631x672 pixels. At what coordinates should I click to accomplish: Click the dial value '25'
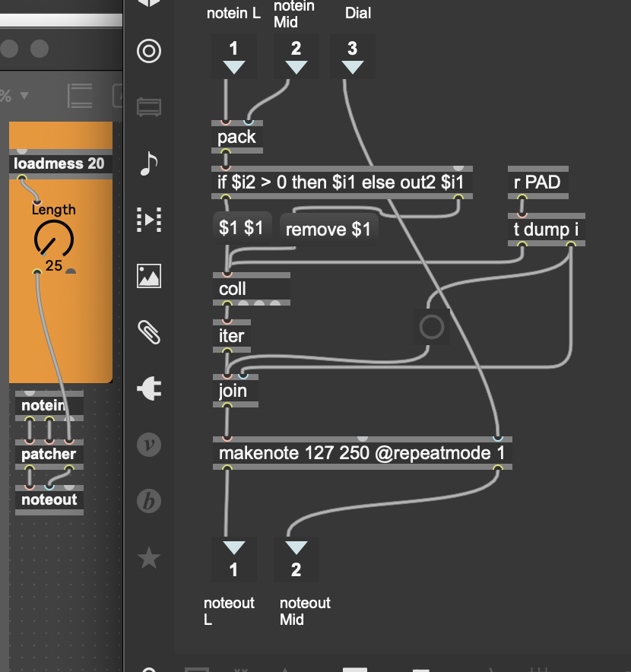(x=54, y=266)
